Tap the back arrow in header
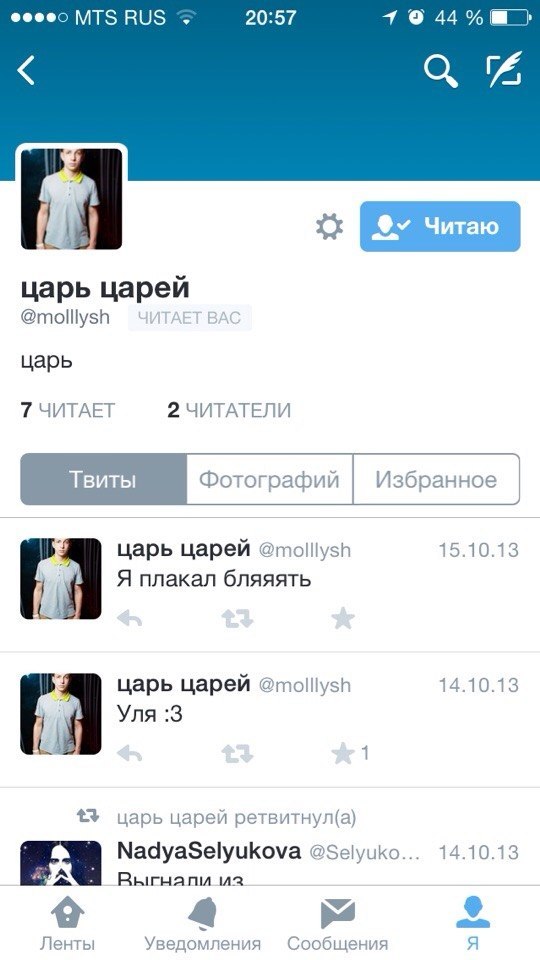Screen dimensions: 540x960 pyautogui.click(x=26, y=70)
